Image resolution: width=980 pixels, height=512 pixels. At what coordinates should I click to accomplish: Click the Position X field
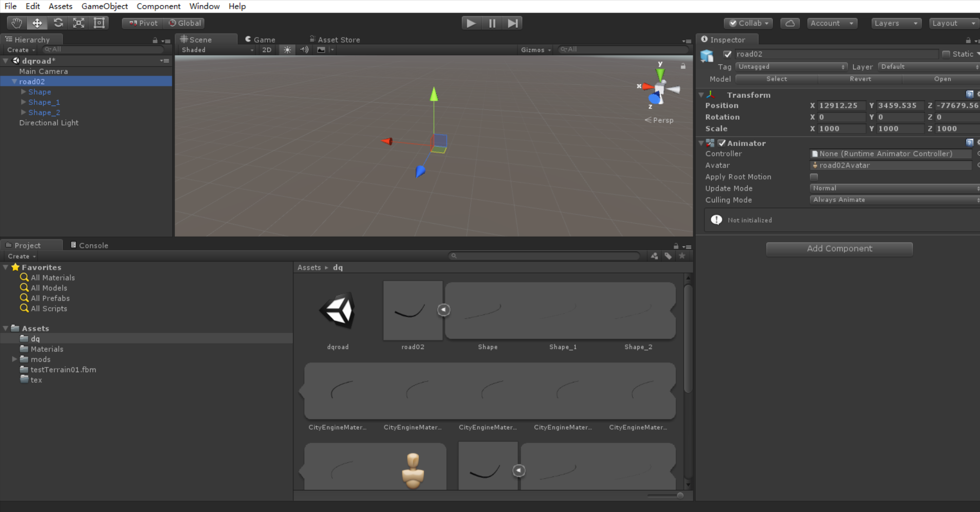coord(841,105)
